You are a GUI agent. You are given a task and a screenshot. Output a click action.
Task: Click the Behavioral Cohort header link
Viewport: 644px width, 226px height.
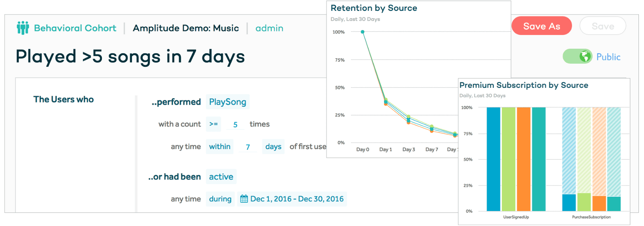point(75,28)
